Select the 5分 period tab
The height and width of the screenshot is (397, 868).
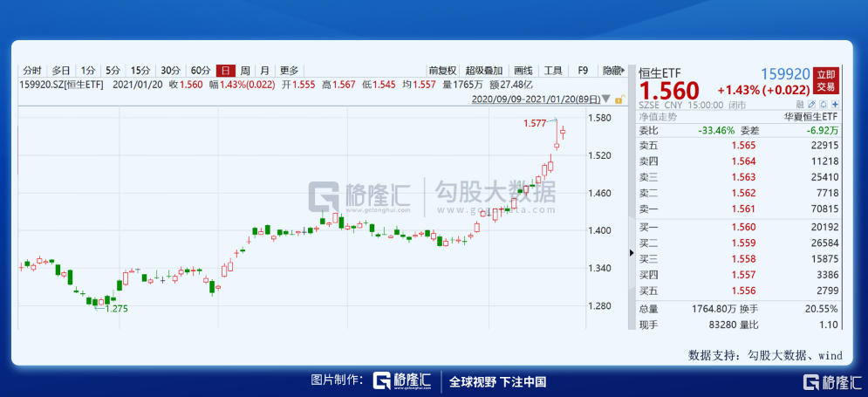(x=113, y=71)
